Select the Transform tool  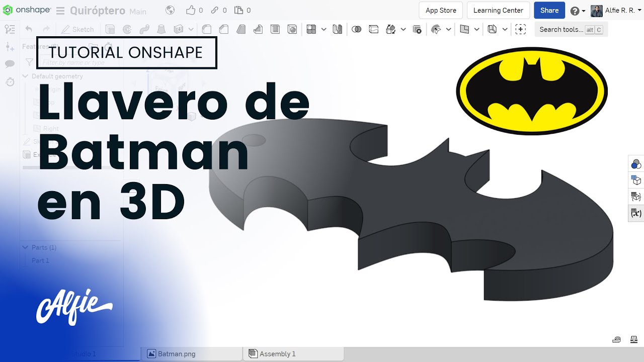click(391, 29)
